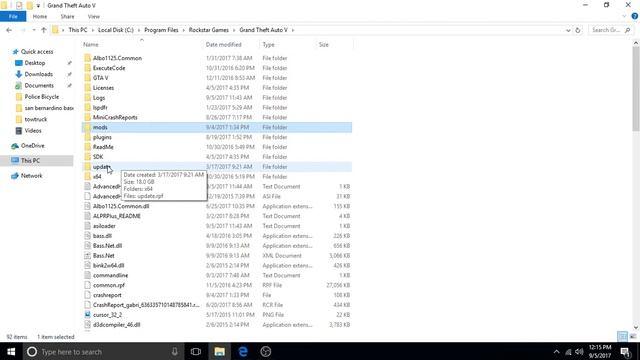Select This PC in the navigation pane

tap(30, 161)
